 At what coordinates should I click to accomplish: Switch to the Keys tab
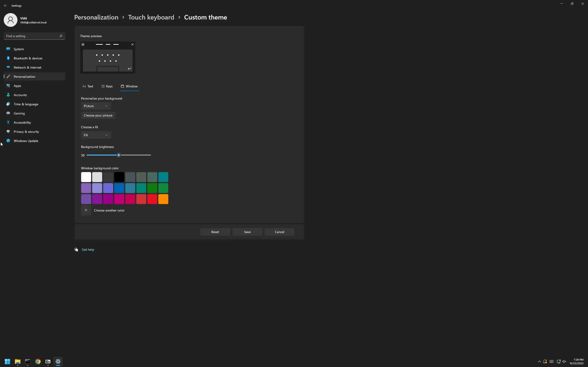pos(107,86)
